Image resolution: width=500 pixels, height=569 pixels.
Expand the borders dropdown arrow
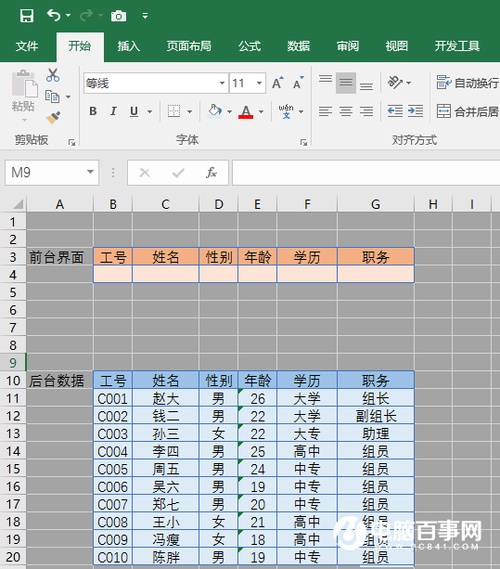(x=189, y=111)
